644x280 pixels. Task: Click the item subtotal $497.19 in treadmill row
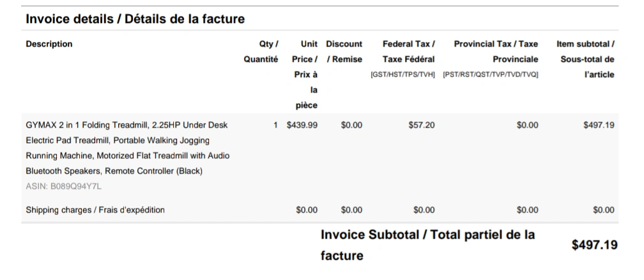[599, 125]
